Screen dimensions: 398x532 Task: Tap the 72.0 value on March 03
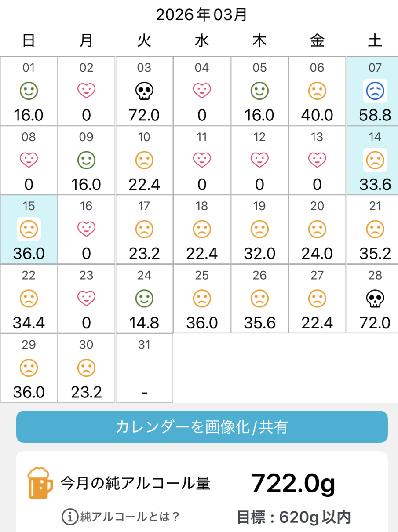pos(144,116)
